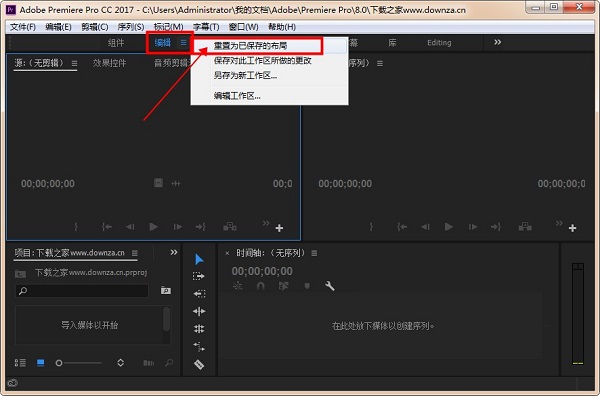
Task: Open the program monitor panel menu
Action: pos(380,63)
